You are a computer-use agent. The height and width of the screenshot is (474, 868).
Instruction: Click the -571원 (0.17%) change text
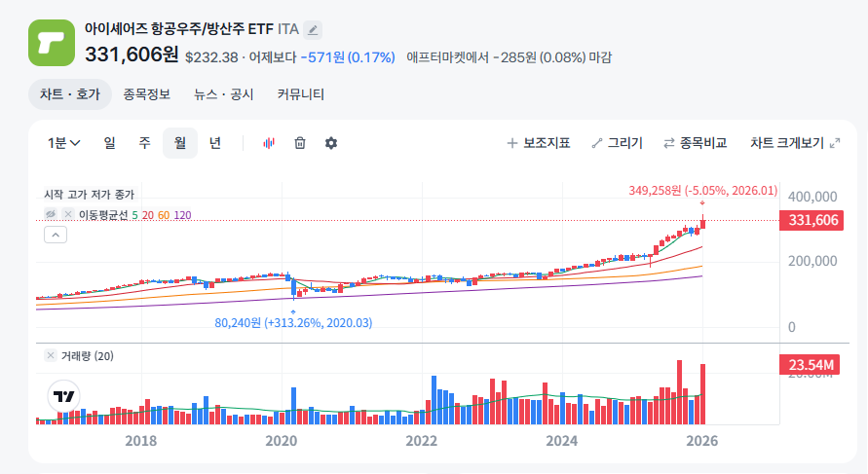pos(348,57)
